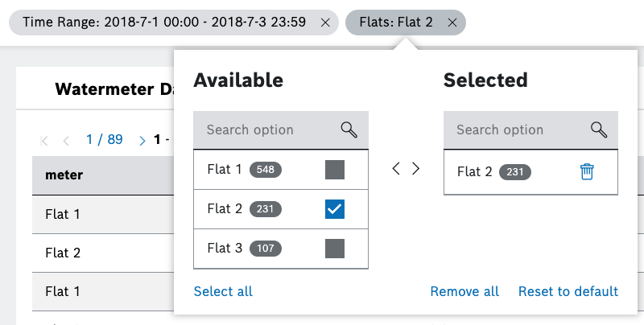644x325 pixels.
Task: Check the Flat 1 checkbox
Action: (x=335, y=170)
